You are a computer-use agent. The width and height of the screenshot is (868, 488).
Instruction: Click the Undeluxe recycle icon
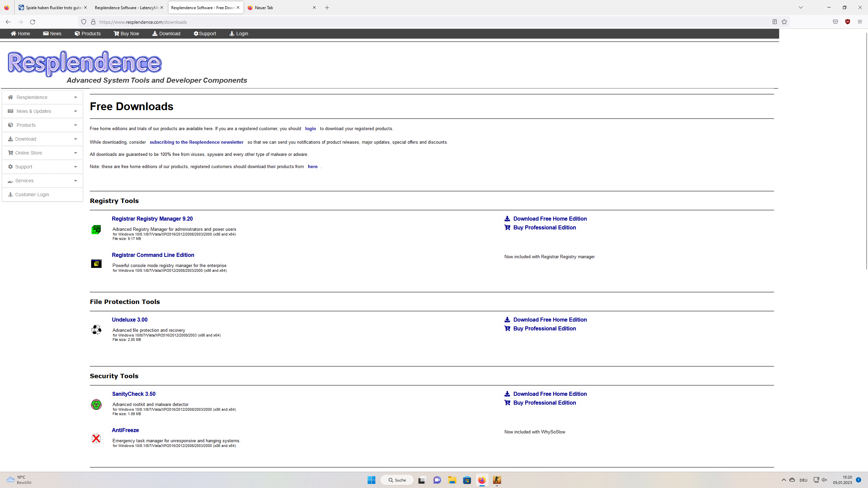click(96, 330)
